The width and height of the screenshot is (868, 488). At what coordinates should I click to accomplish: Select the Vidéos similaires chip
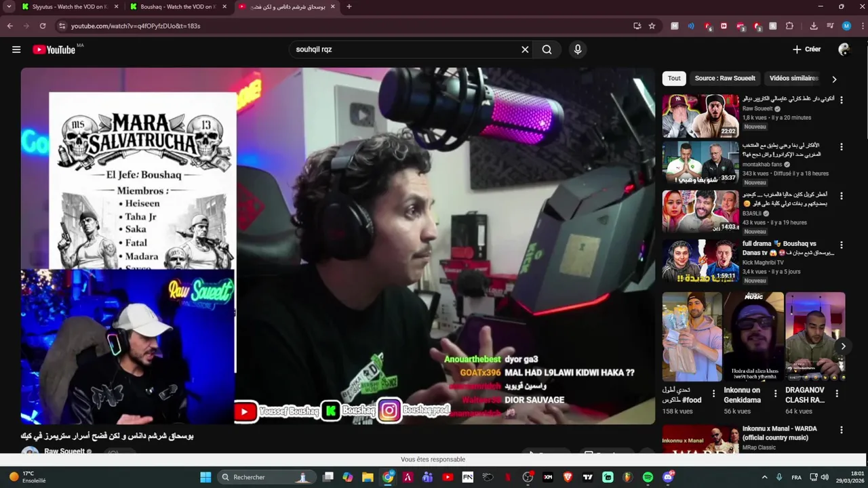click(794, 79)
